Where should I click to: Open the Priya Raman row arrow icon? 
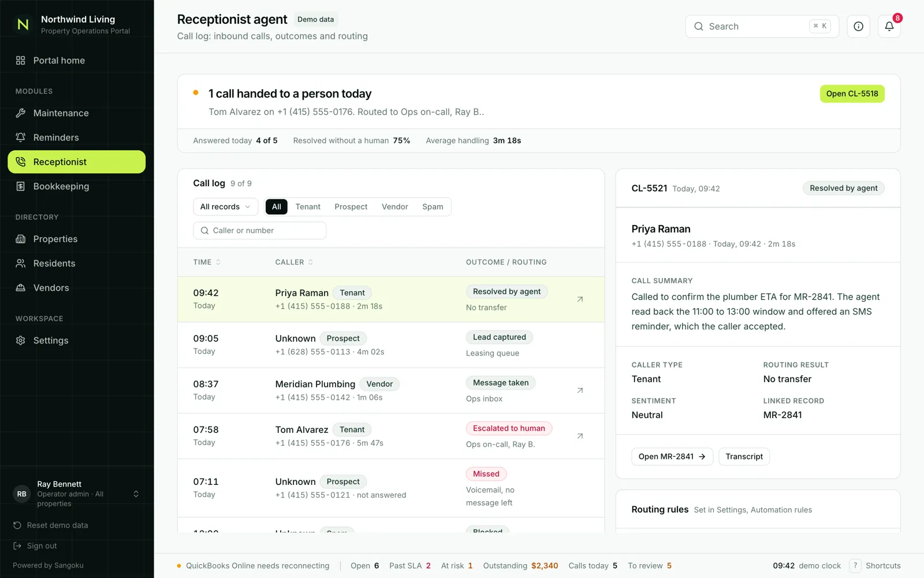click(x=580, y=299)
